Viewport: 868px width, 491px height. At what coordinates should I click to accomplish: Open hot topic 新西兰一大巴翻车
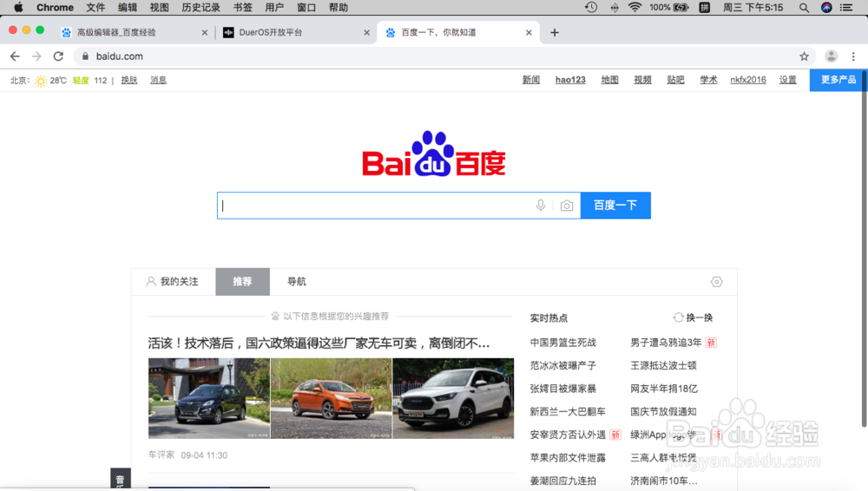point(568,412)
